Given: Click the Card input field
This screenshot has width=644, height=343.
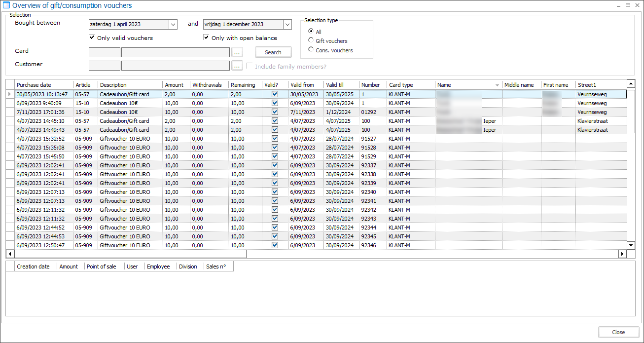Looking at the screenshot, I should click(x=104, y=52).
